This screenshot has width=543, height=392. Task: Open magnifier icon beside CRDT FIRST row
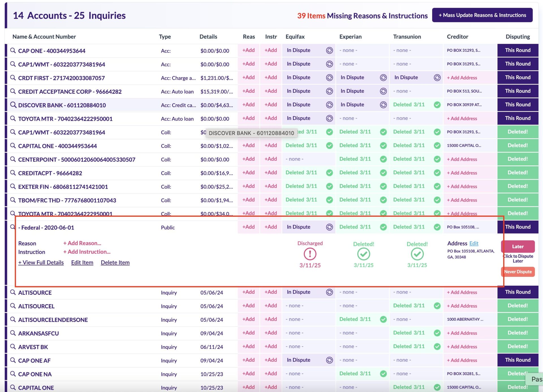(x=13, y=77)
